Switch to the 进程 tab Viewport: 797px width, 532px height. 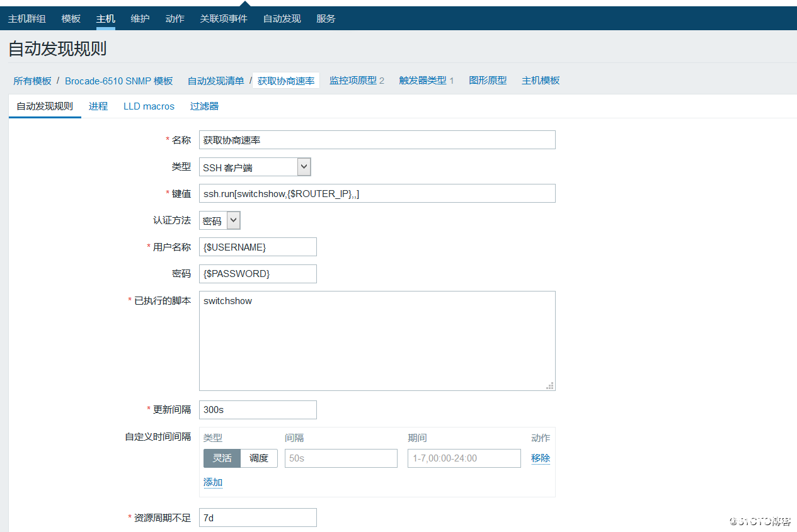98,106
